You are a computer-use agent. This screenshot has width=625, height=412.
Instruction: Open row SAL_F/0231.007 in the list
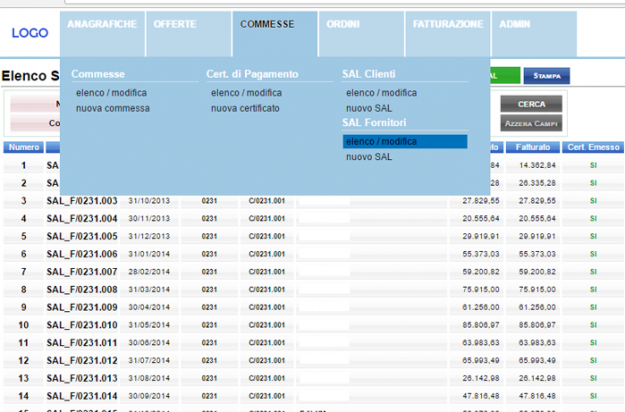[x=82, y=272]
